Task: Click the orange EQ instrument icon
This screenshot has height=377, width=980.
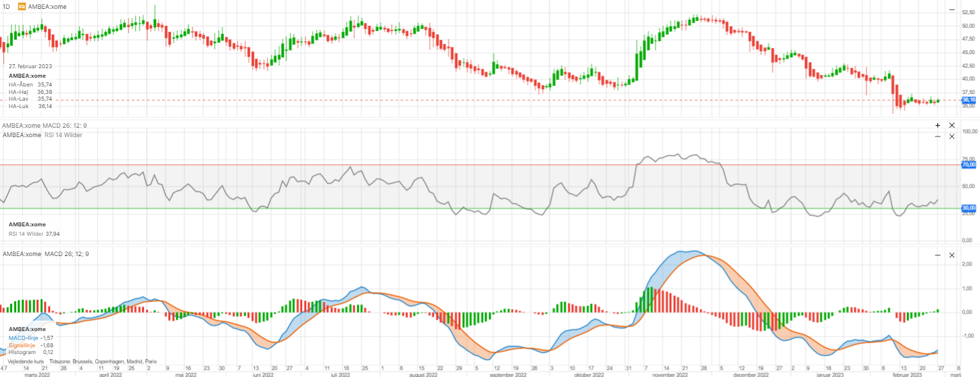Action: click(x=22, y=5)
